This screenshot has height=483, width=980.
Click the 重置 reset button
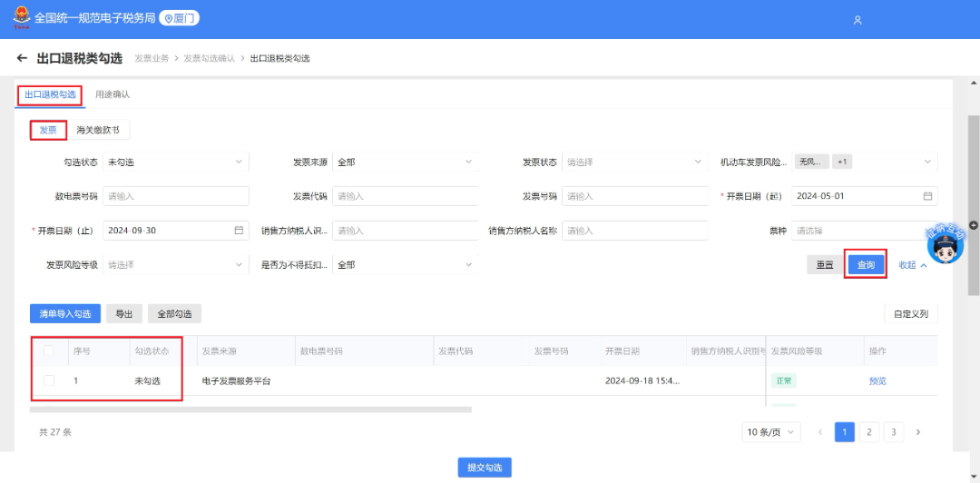point(825,264)
